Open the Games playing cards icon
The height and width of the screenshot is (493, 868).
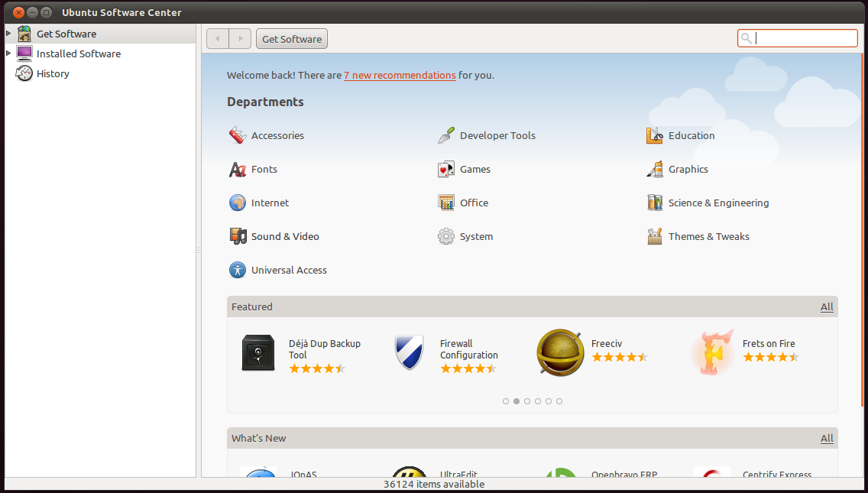point(446,169)
